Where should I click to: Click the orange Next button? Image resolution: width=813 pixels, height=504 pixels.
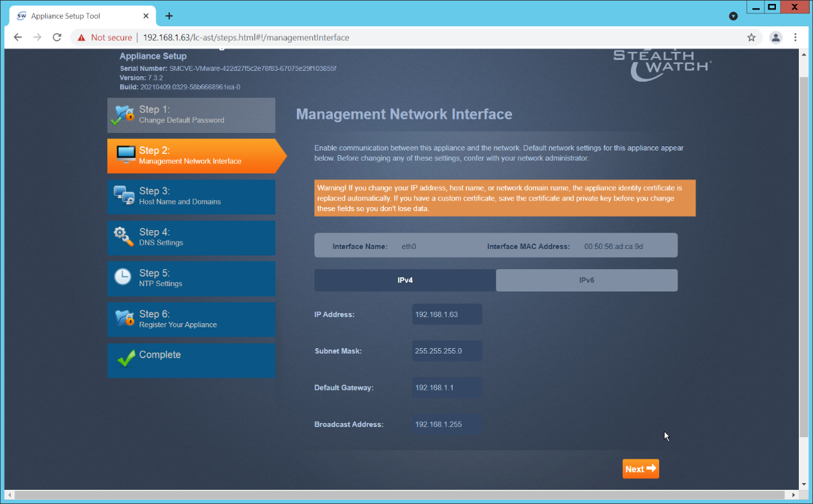click(x=640, y=468)
